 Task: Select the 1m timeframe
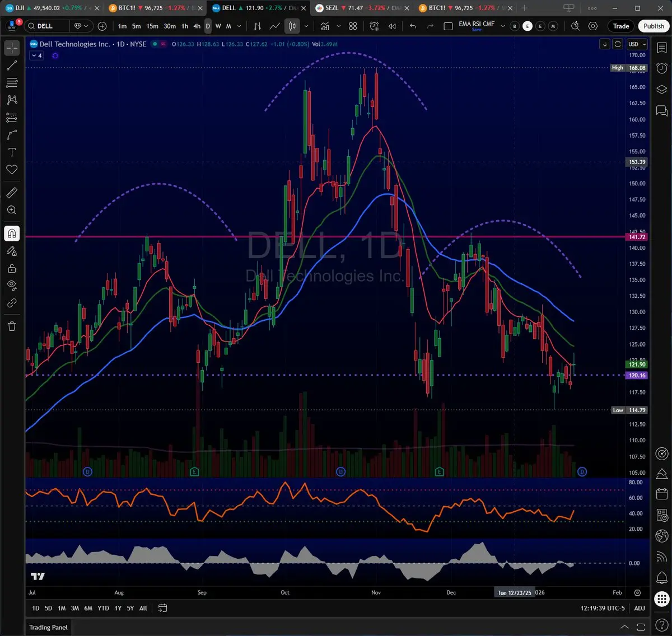click(x=122, y=26)
